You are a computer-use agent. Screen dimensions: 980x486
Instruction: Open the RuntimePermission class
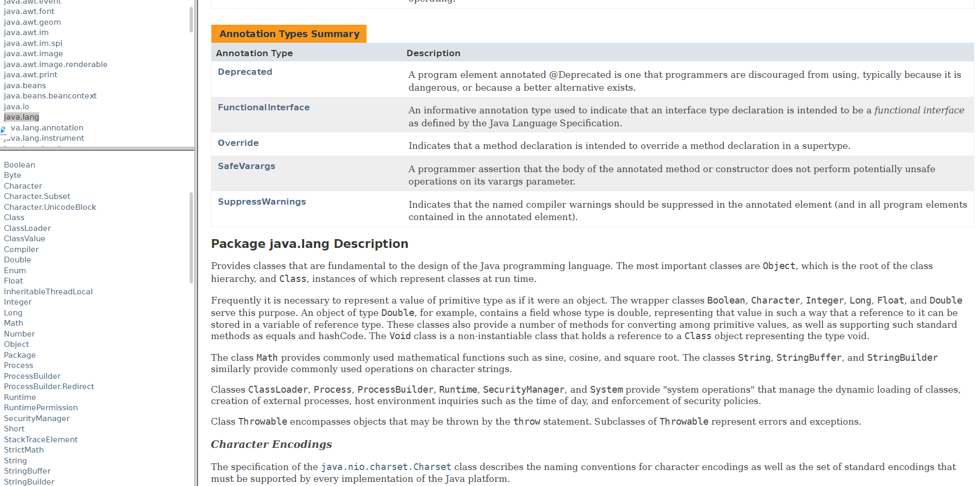point(41,408)
